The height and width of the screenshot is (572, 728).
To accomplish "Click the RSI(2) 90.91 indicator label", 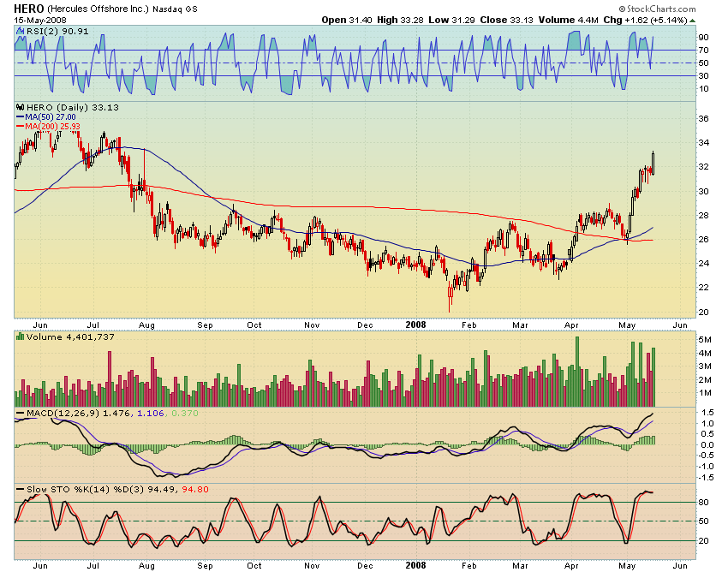I will pos(57,31).
